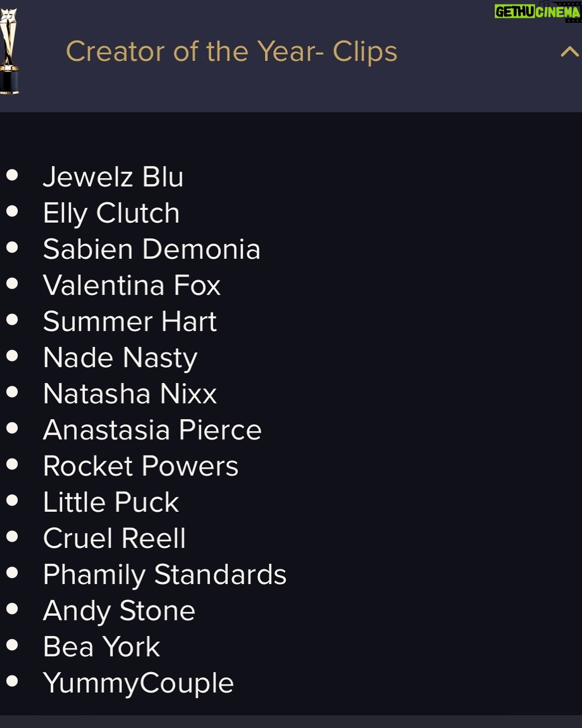Viewport: 582px width, 728px height.
Task: Click Andy Stone in the list
Action: [119, 611]
